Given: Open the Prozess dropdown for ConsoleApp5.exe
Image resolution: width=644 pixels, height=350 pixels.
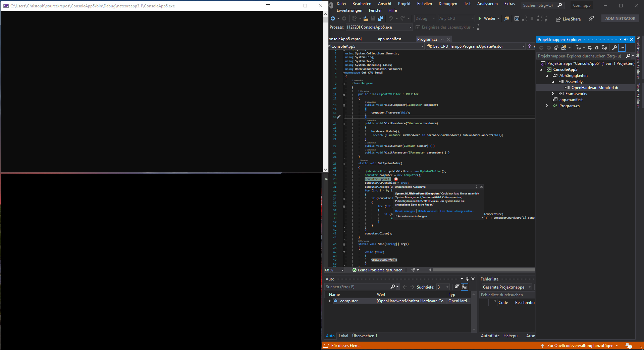Looking at the screenshot, I should [411, 27].
